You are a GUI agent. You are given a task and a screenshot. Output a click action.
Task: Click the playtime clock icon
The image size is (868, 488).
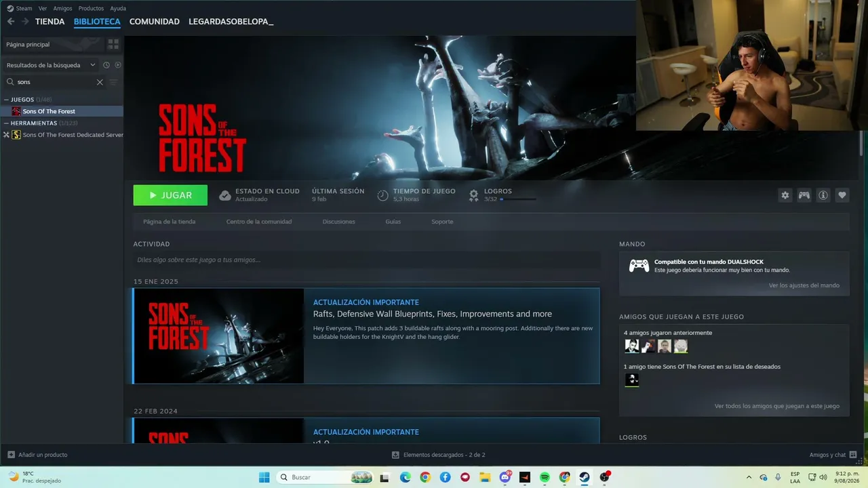tap(383, 195)
